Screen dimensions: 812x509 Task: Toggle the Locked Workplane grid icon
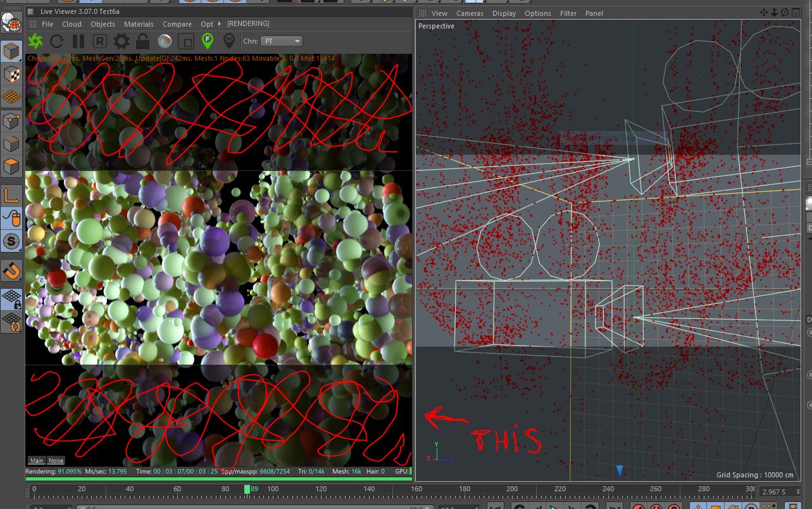click(12, 299)
